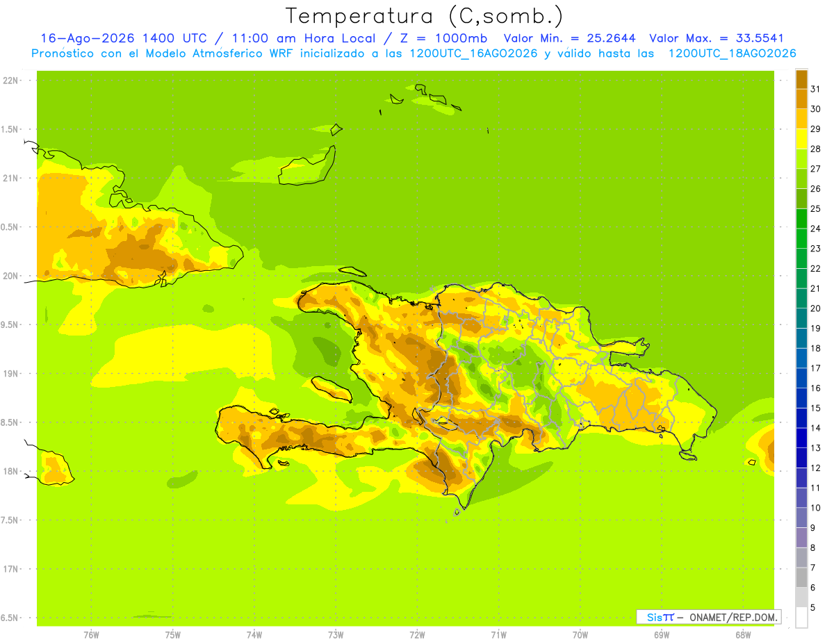834x644 pixels.
Task: Click the 'Temperatura (C,somb.)' map title
Action: pos(424,16)
